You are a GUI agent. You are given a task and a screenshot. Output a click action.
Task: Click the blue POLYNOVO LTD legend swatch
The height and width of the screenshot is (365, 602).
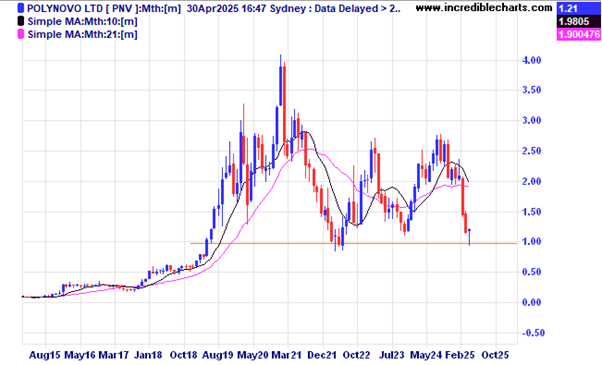(x=21, y=8)
